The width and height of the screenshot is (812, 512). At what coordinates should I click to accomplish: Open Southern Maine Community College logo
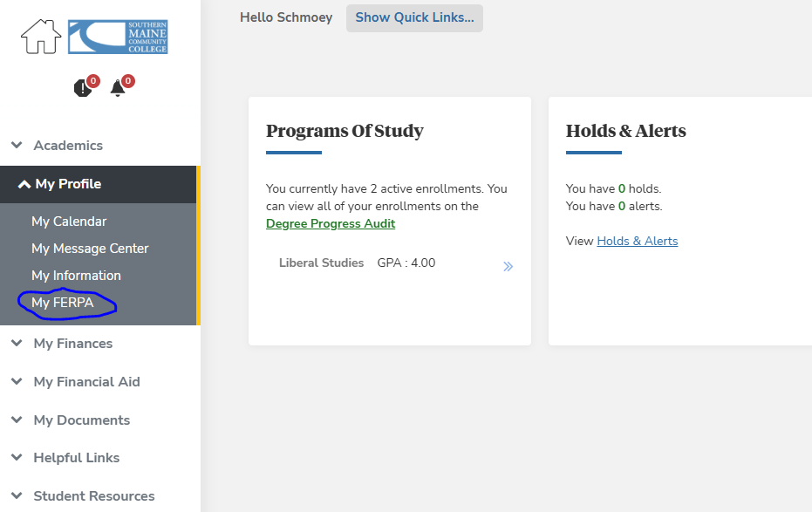click(x=118, y=37)
